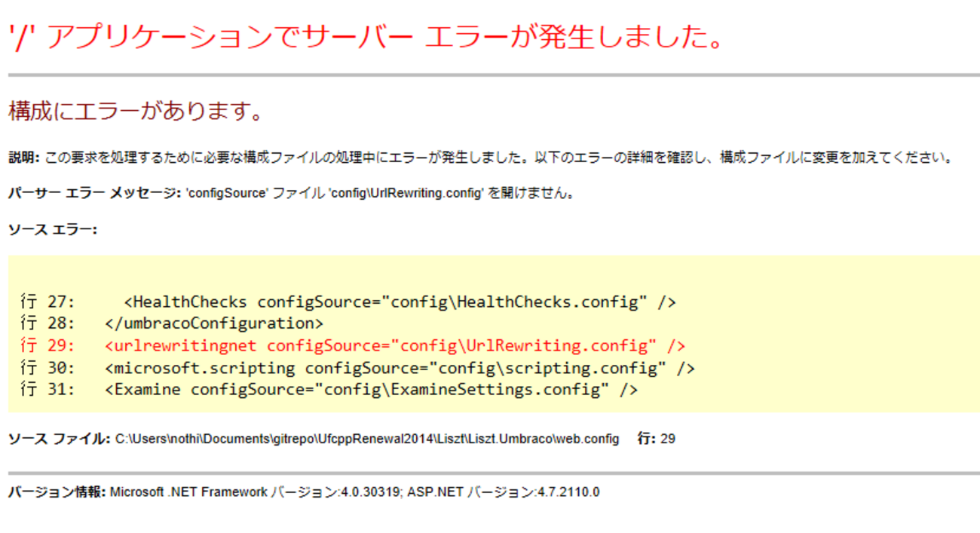
Task: Click the '行: 29' line number indicator
Action: coord(656,439)
